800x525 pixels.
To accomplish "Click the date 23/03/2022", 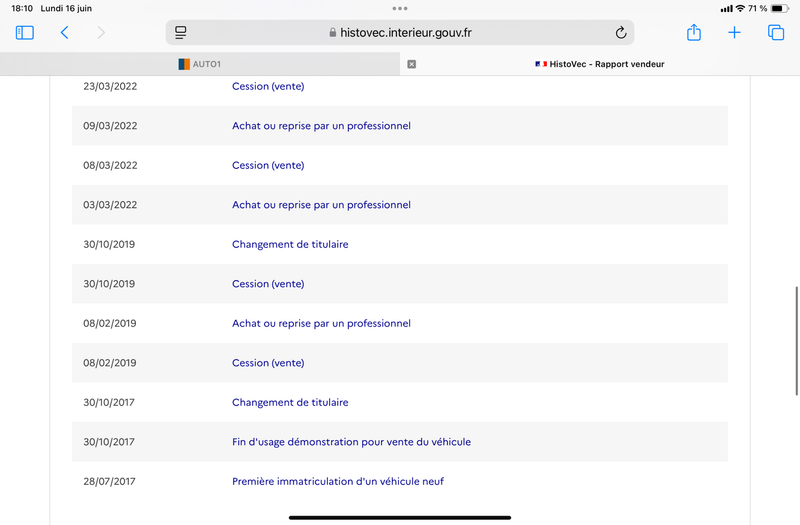I will (110, 86).
